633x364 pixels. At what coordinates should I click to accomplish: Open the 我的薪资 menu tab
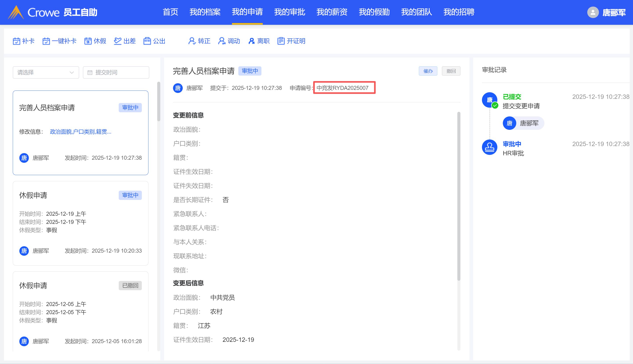tap(332, 12)
